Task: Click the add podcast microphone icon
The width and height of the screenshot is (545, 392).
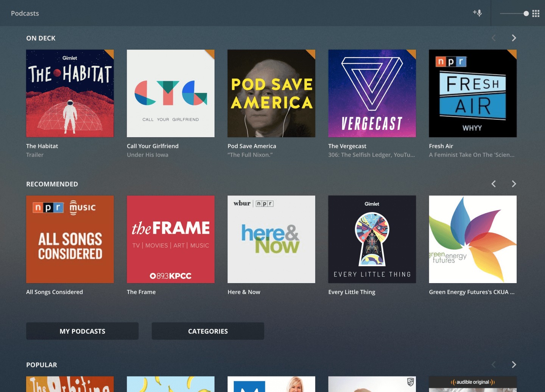Action: click(x=477, y=13)
